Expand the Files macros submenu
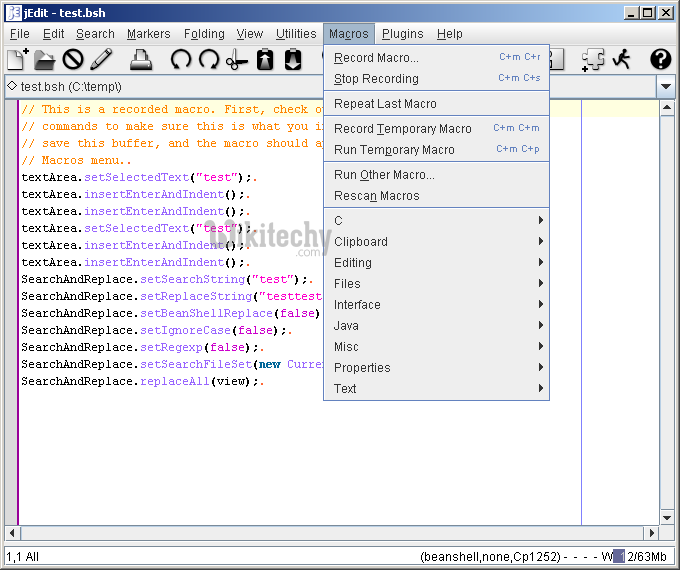This screenshot has height=570, width=680. click(x=437, y=284)
